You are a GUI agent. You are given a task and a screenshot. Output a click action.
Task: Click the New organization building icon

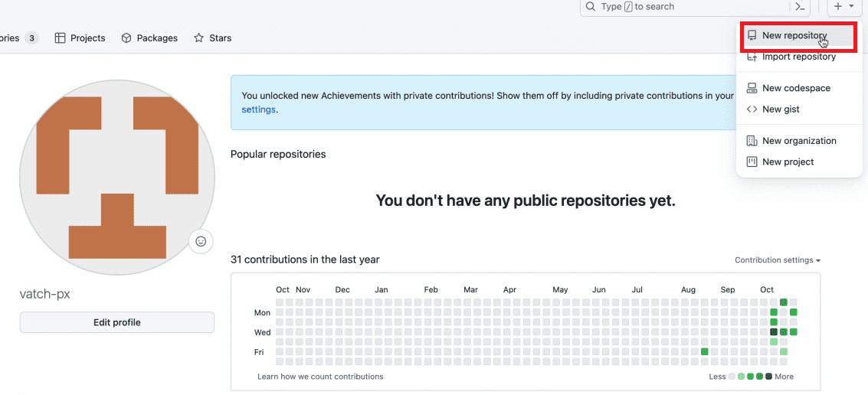[x=752, y=141]
